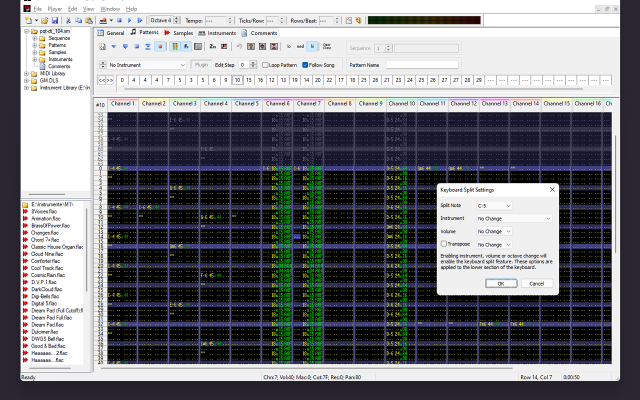Viewport: 640px width, 400px height.
Task: Save the module with the floppy icon
Action: (55, 20)
